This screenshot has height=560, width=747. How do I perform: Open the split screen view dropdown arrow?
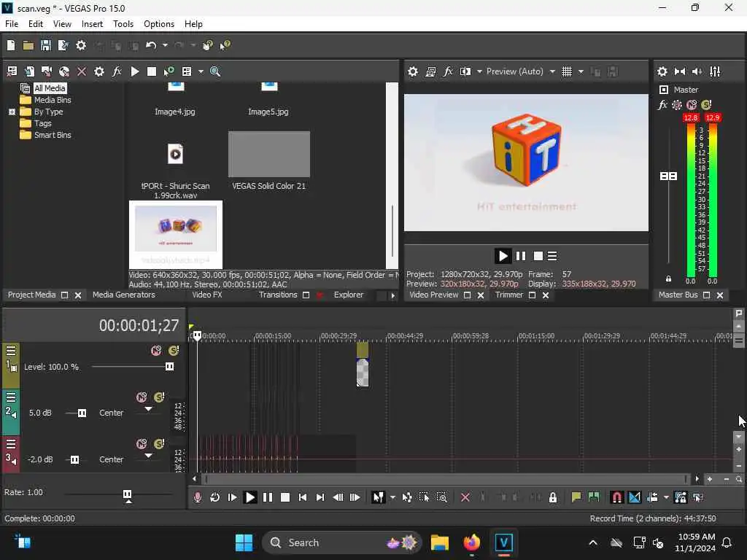479,71
